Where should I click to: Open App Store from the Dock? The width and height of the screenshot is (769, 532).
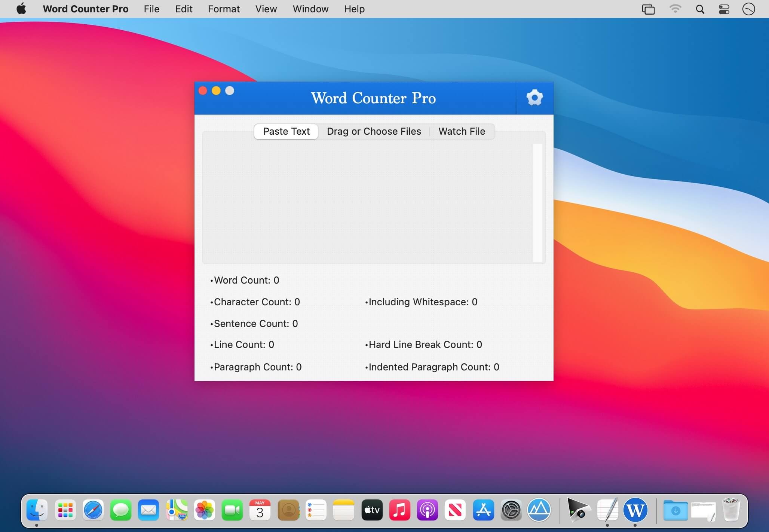coord(483,510)
